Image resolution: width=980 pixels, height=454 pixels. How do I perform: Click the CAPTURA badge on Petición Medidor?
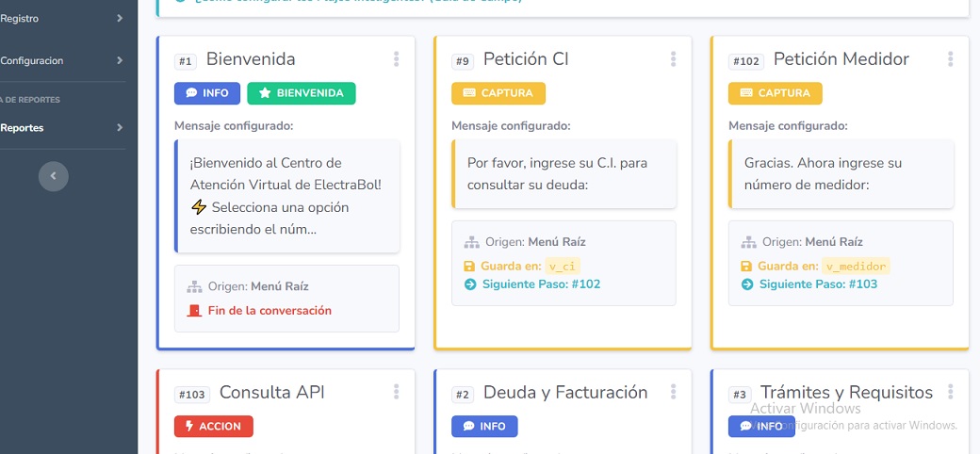tap(775, 93)
